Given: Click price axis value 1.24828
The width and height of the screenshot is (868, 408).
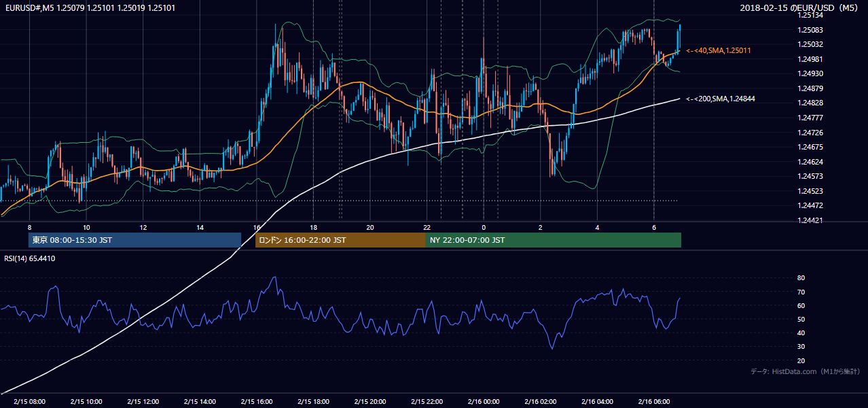Looking at the screenshot, I should click(812, 103).
